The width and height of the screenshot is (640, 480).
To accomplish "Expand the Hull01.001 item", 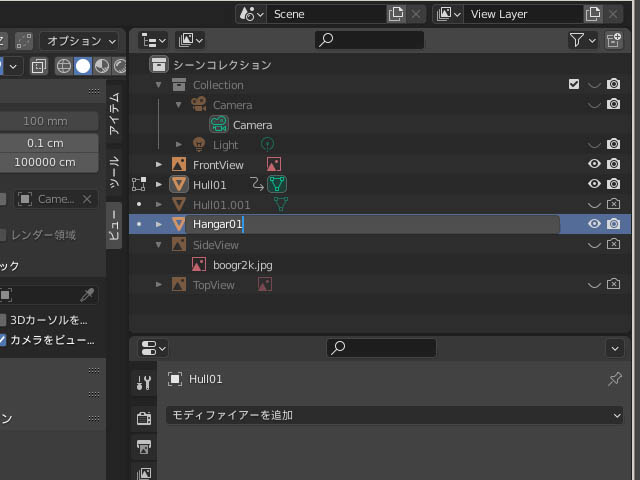I will [x=159, y=204].
